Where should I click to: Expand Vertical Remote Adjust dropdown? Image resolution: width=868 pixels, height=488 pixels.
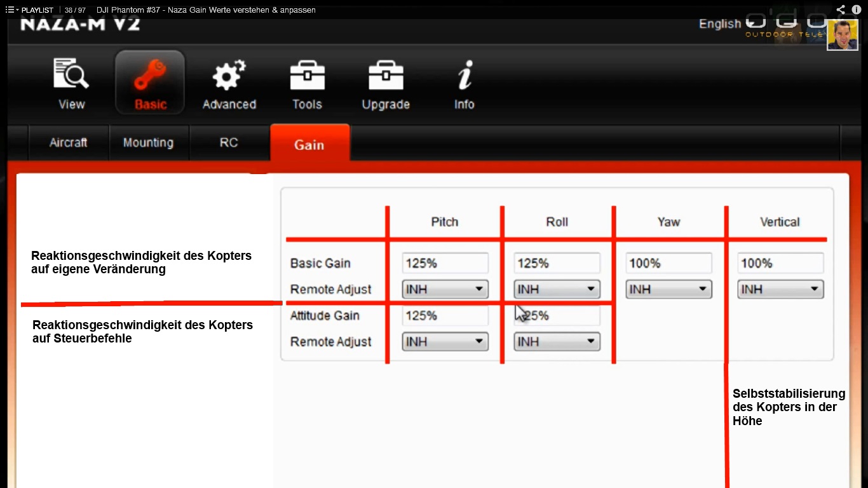(x=780, y=289)
